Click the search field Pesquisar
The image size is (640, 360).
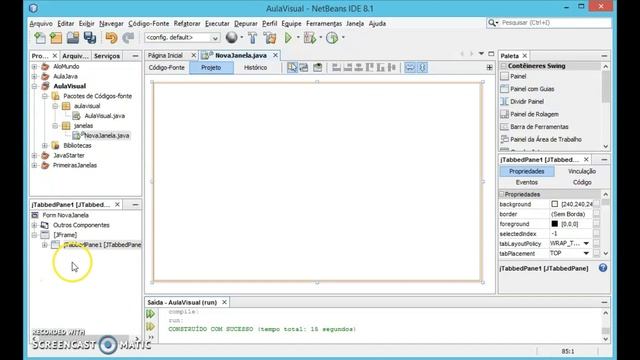click(555, 23)
